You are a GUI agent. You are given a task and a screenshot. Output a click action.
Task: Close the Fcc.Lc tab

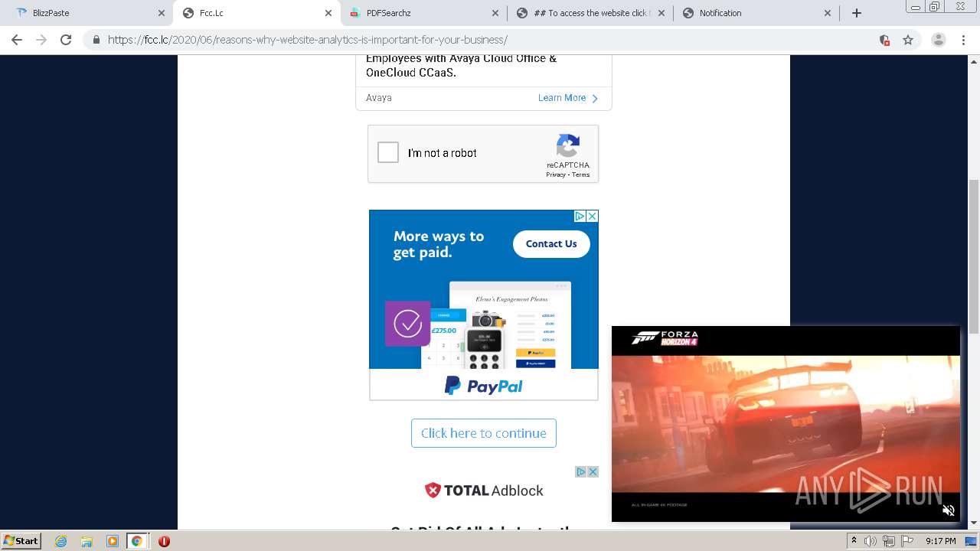point(328,13)
